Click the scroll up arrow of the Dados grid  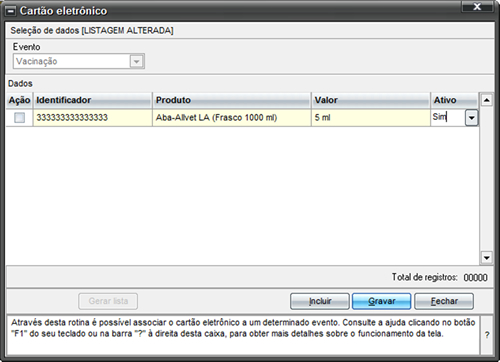(x=487, y=100)
